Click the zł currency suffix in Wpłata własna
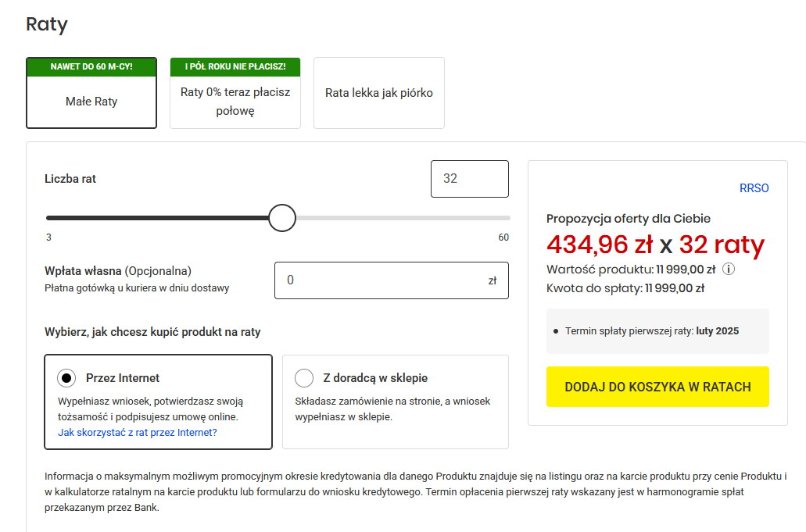806x532 pixels. pyautogui.click(x=493, y=280)
